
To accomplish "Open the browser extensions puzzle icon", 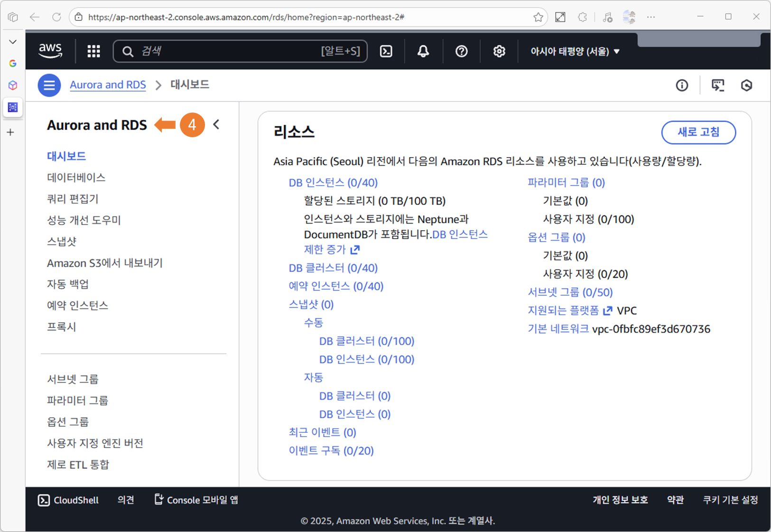I will (x=583, y=17).
